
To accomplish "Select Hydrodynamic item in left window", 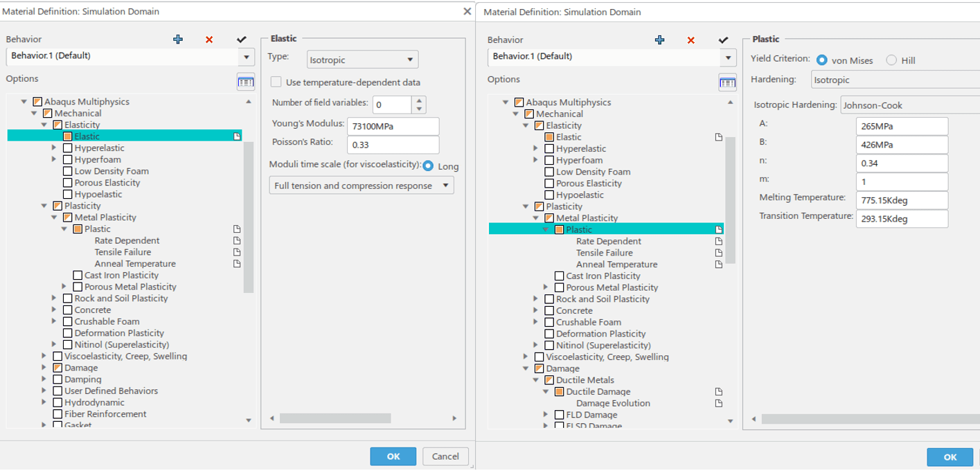I will click(x=94, y=402).
